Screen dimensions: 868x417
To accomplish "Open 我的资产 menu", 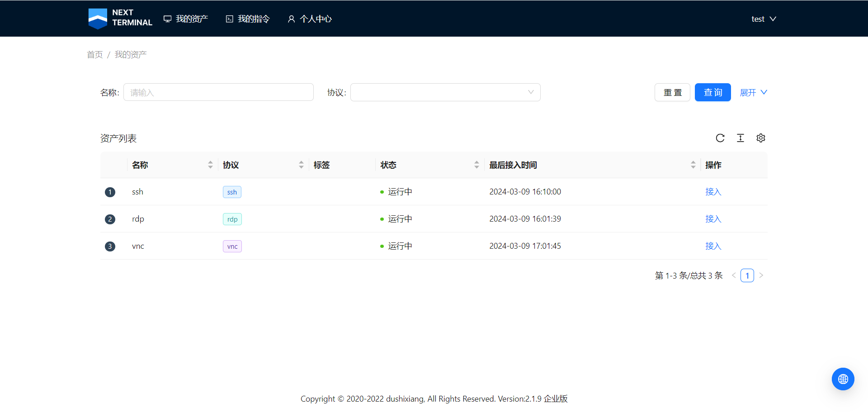I will pyautogui.click(x=186, y=19).
